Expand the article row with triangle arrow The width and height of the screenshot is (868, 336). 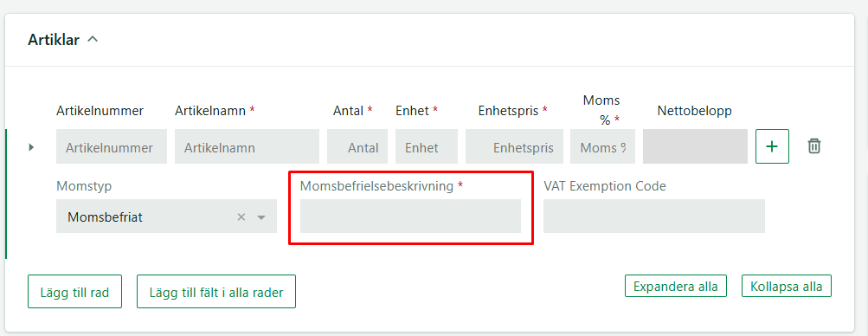31,147
